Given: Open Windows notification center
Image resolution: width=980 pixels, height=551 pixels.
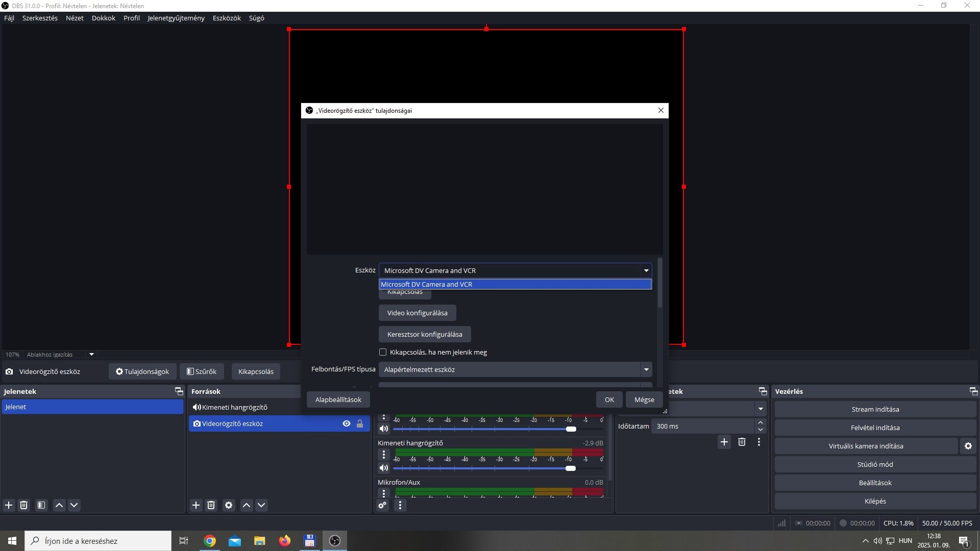Looking at the screenshot, I should pyautogui.click(x=964, y=541).
